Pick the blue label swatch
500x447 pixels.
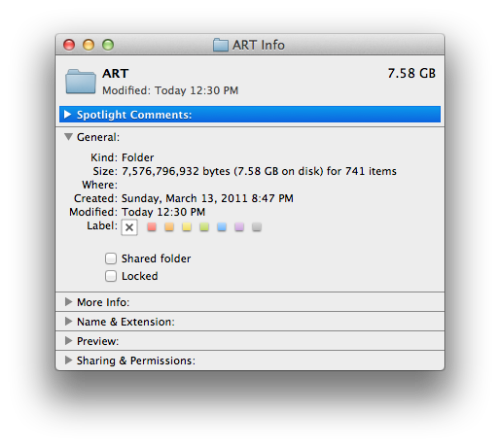(x=222, y=227)
